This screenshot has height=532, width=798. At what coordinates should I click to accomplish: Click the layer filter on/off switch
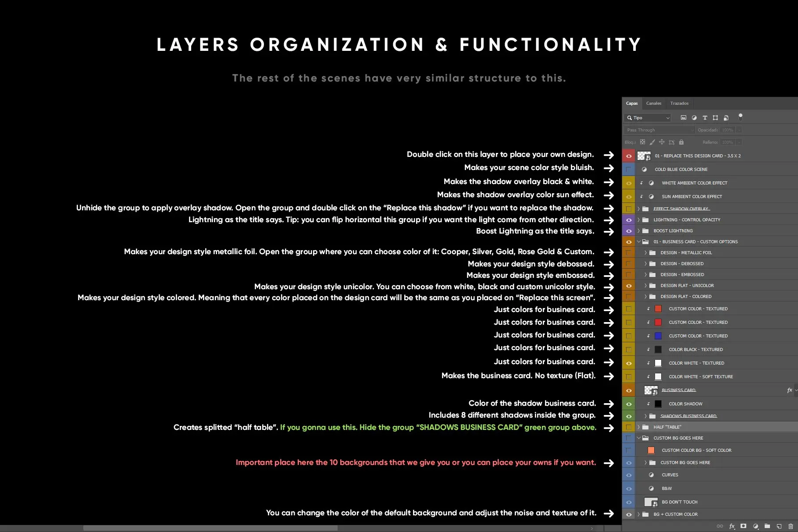pos(741,117)
